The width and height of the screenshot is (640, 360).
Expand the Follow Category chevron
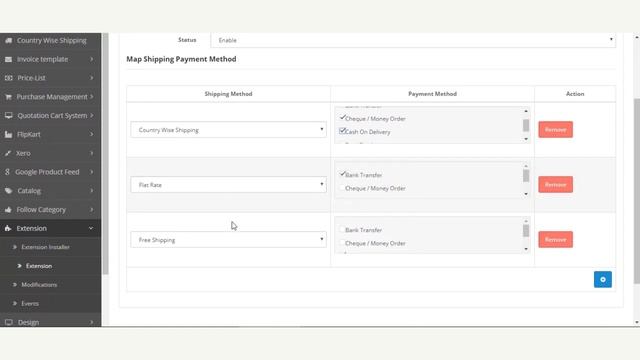tap(91, 209)
